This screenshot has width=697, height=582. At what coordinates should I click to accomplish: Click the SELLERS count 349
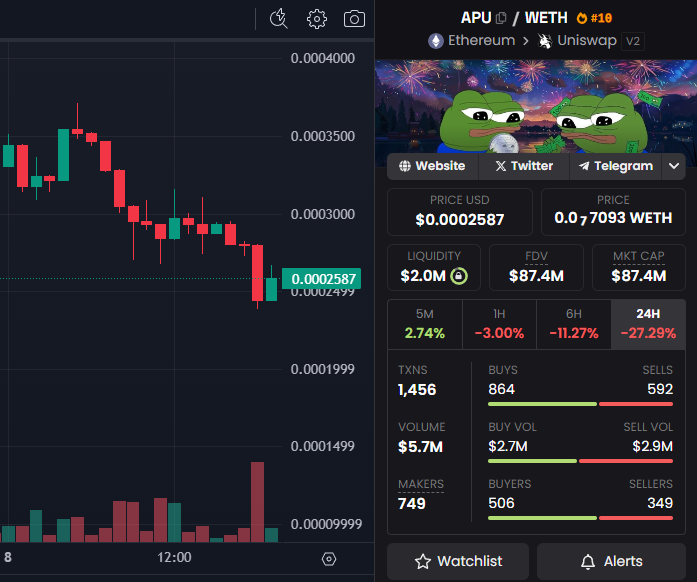point(660,503)
